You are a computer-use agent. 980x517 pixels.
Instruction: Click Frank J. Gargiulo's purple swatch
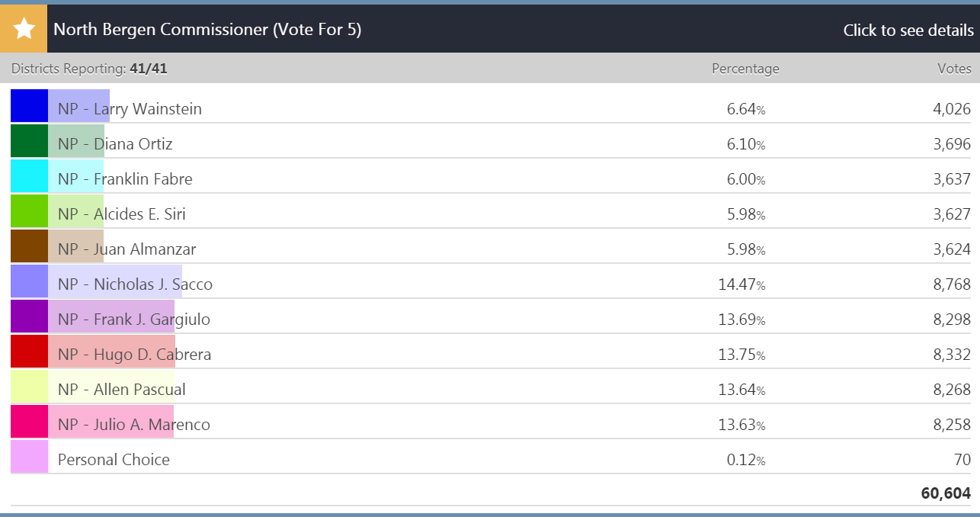tap(30, 316)
